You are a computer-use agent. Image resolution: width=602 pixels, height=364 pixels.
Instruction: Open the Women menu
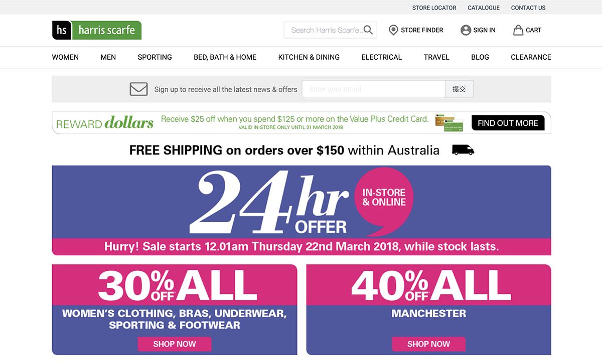pos(65,57)
